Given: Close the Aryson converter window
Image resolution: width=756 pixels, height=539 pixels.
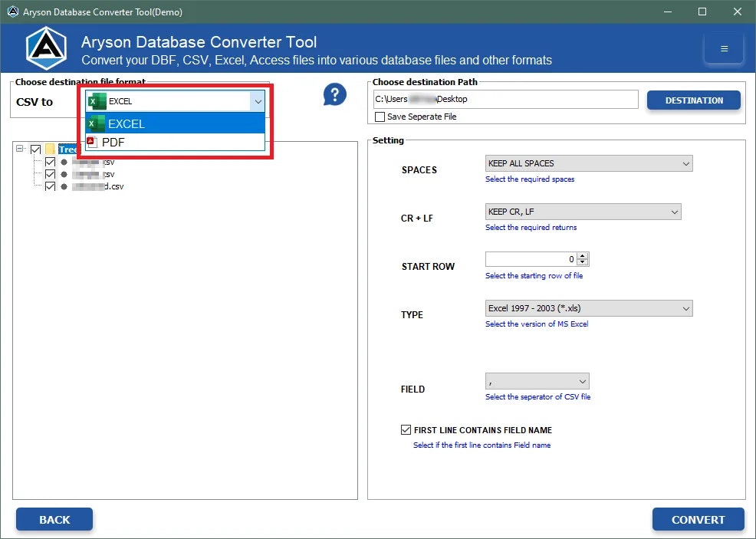Looking at the screenshot, I should tap(737, 12).
